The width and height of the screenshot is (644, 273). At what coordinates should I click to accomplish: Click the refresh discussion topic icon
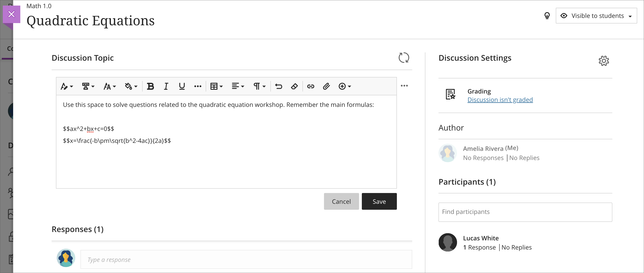(x=403, y=58)
